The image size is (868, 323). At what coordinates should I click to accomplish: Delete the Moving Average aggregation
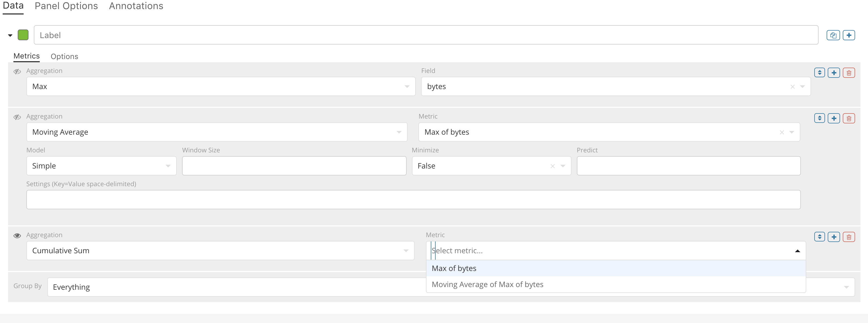[849, 118]
